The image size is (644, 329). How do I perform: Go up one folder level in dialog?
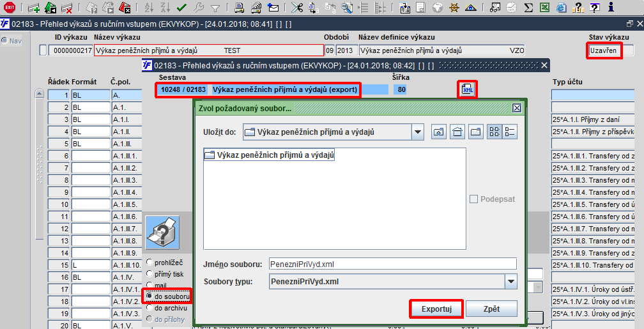coord(439,132)
